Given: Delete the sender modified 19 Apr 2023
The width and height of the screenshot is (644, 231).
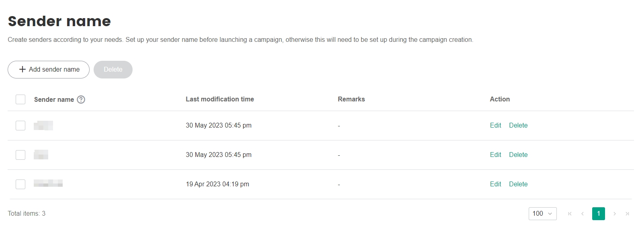Looking at the screenshot, I should tap(518, 184).
